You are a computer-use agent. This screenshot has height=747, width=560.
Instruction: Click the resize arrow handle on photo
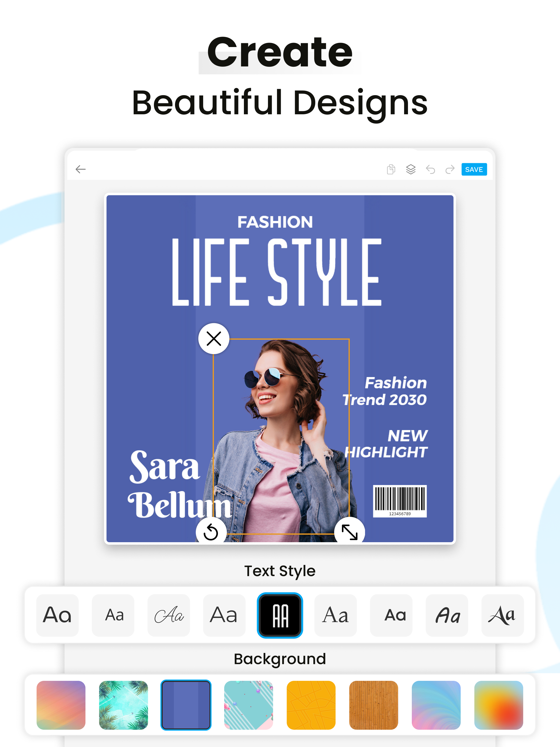point(349,532)
